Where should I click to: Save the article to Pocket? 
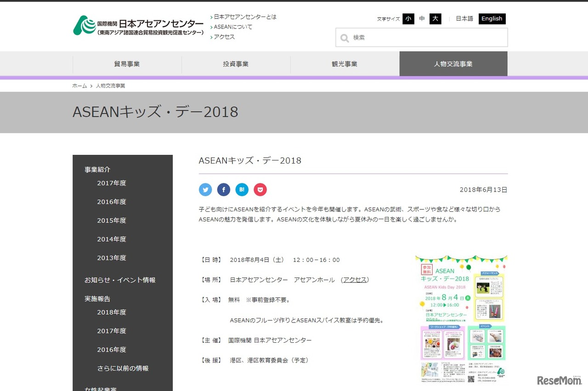(260, 189)
